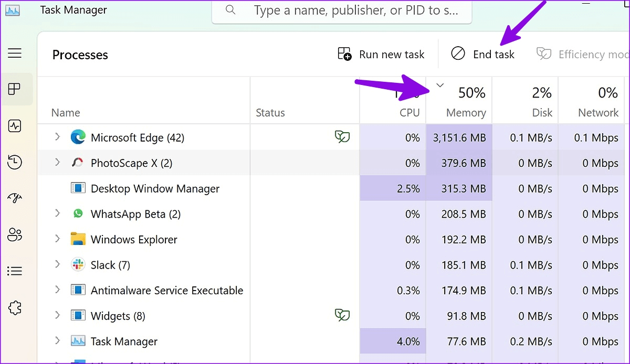Viewport: 630px width, 364px height.
Task: Expand the Slack process group
Action: (x=58, y=264)
